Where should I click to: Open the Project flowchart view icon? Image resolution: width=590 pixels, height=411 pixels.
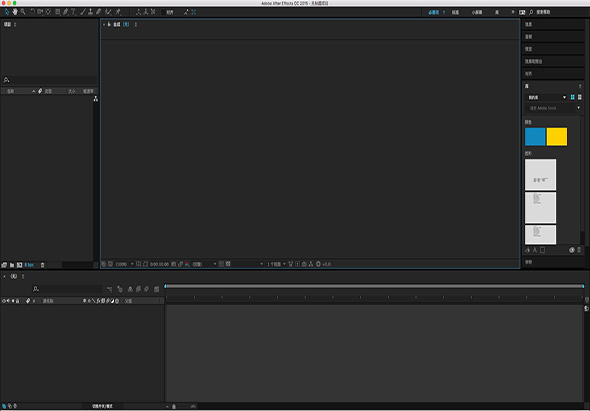(x=96, y=99)
